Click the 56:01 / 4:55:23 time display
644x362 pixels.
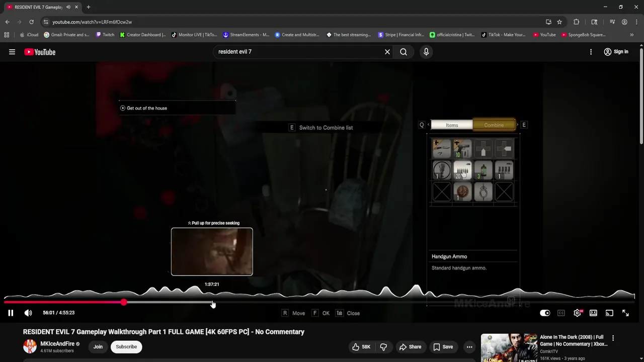tap(58, 313)
